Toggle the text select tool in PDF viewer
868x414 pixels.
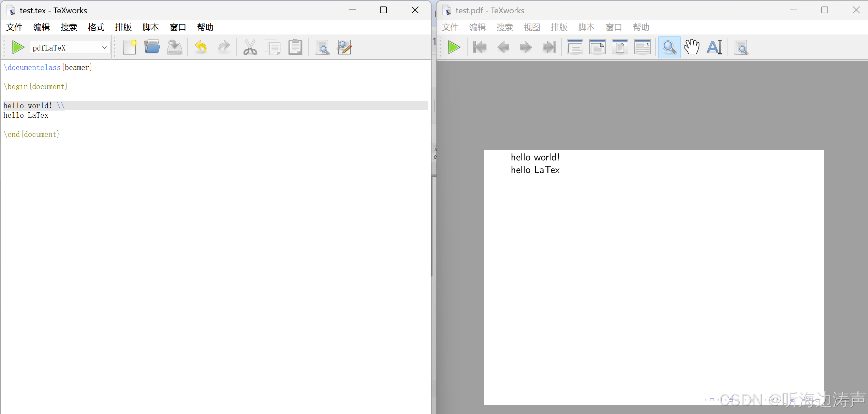pyautogui.click(x=714, y=47)
